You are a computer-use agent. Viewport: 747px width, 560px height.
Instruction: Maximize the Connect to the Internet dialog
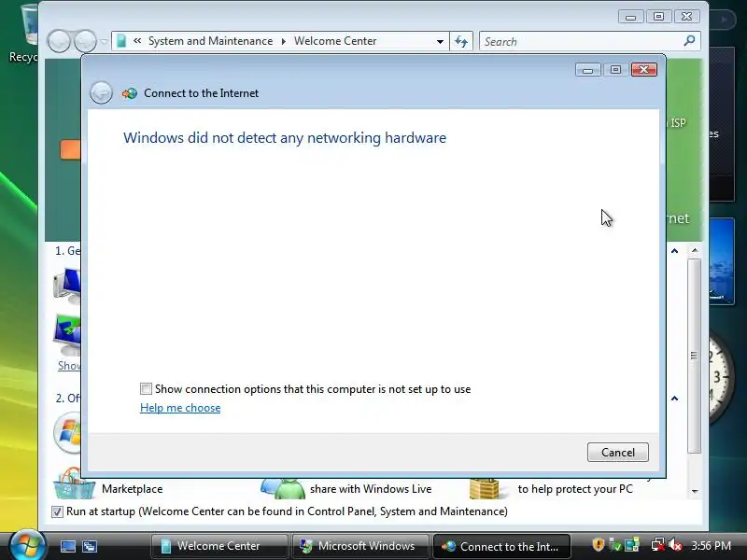(x=615, y=70)
